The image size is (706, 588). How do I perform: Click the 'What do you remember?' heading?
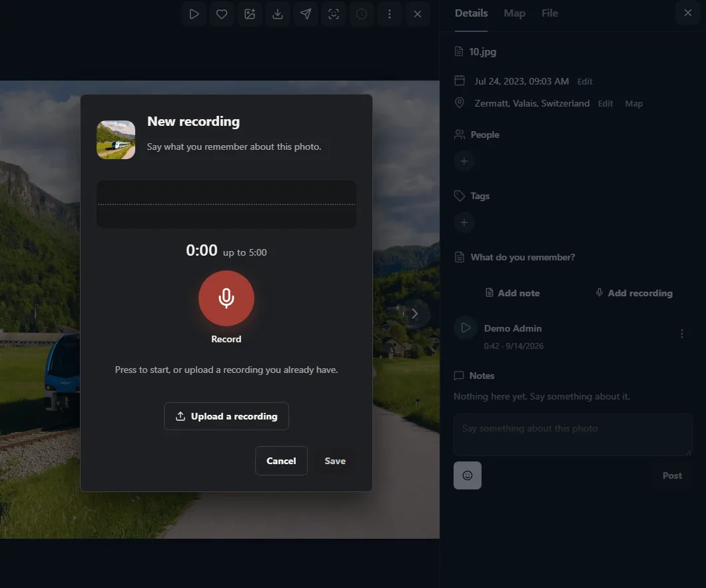click(523, 257)
